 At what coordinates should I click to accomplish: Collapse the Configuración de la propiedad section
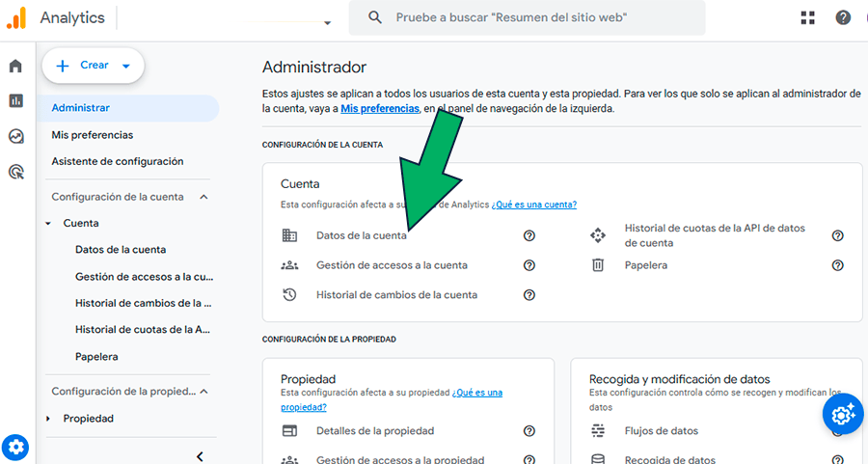pyautogui.click(x=203, y=392)
